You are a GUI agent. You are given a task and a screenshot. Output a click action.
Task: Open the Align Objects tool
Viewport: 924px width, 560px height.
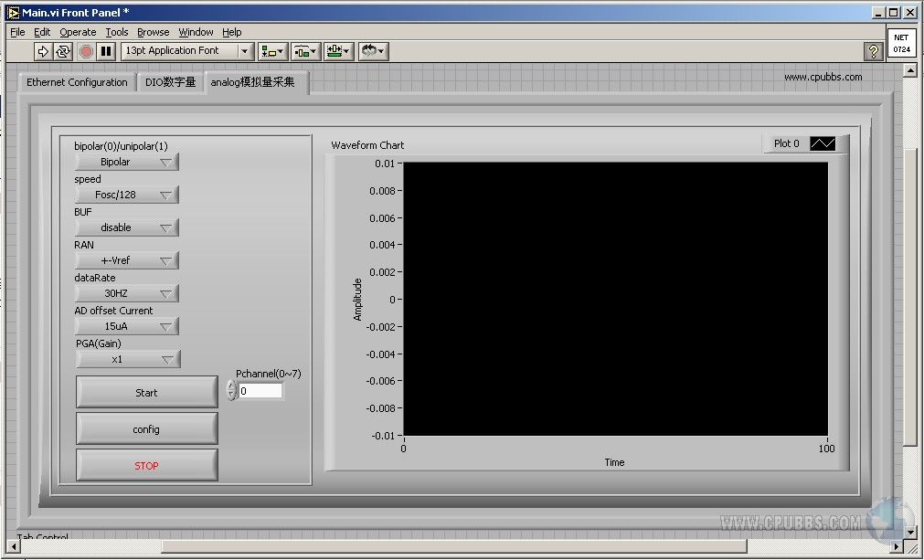pos(273,51)
